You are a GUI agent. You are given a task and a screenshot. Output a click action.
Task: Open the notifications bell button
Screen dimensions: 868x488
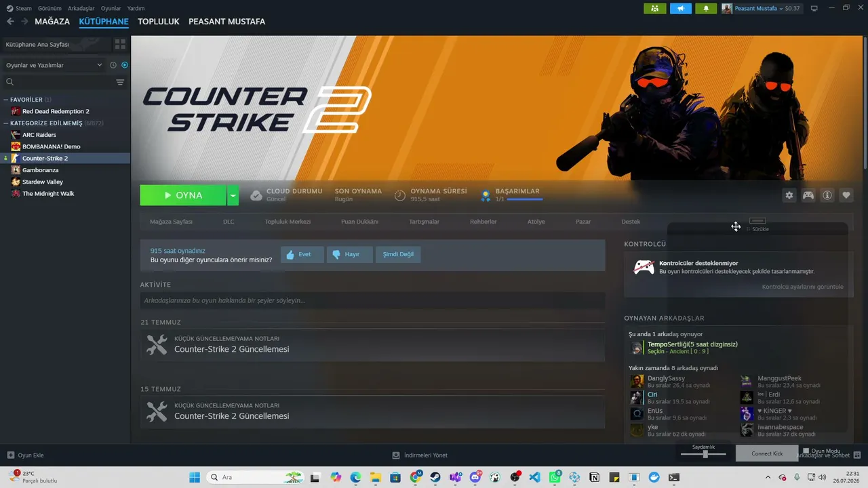pos(706,8)
